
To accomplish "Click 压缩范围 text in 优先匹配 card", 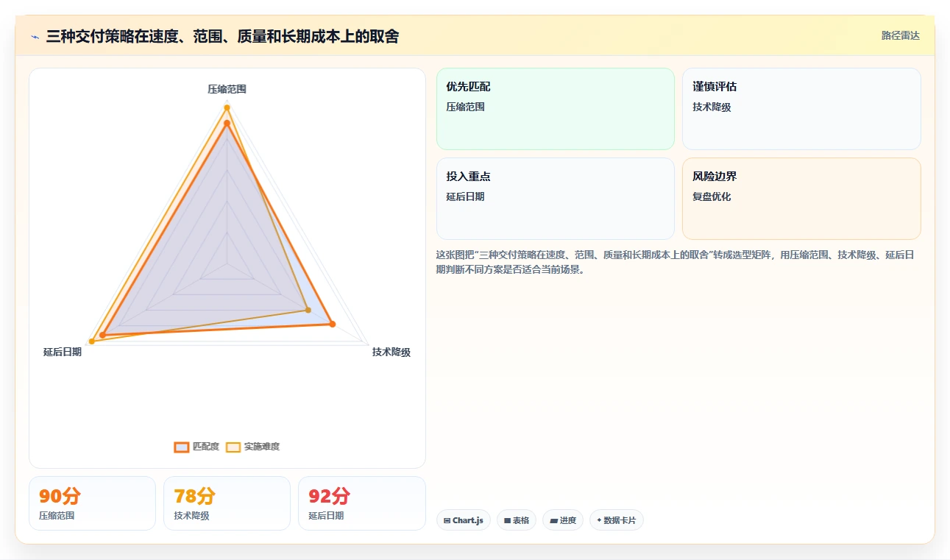I will pyautogui.click(x=465, y=107).
